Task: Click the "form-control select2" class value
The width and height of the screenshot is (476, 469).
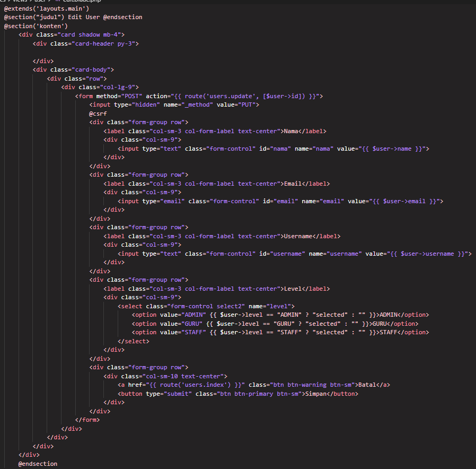Action: 206,307
